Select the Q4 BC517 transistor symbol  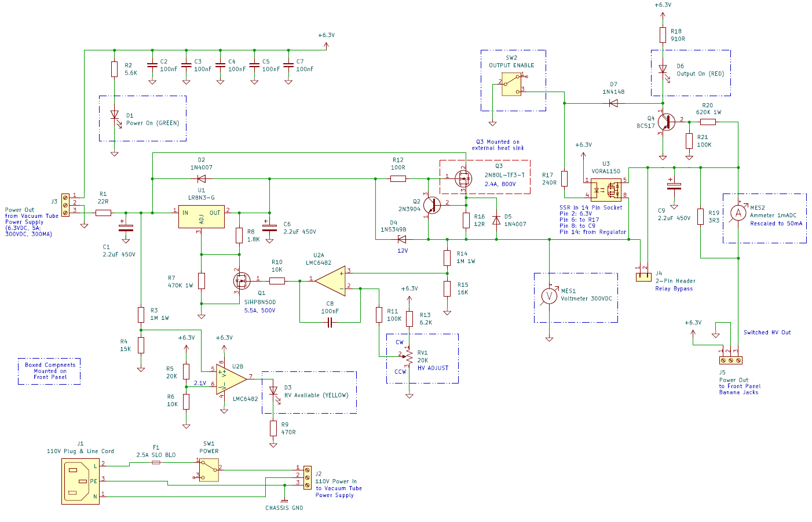point(668,123)
